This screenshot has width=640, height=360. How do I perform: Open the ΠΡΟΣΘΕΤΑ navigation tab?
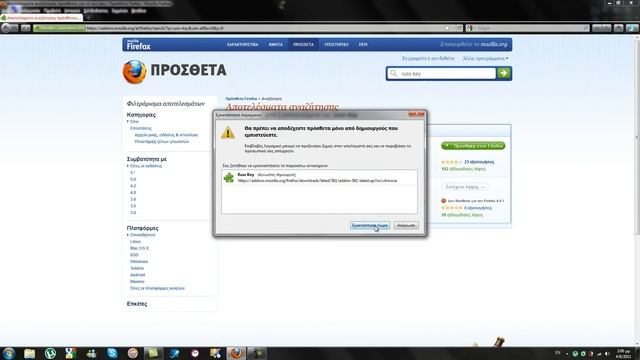(x=303, y=44)
